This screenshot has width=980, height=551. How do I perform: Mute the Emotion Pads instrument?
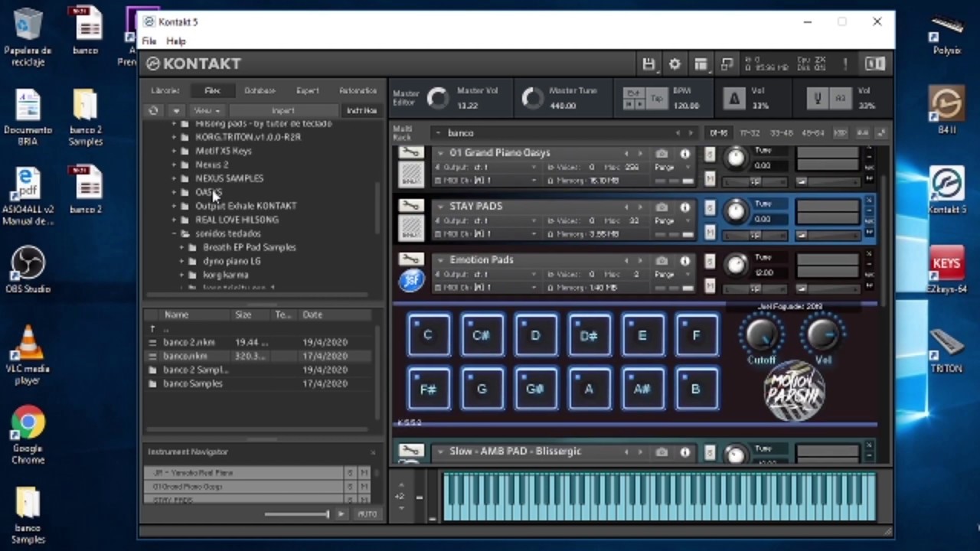pos(710,285)
